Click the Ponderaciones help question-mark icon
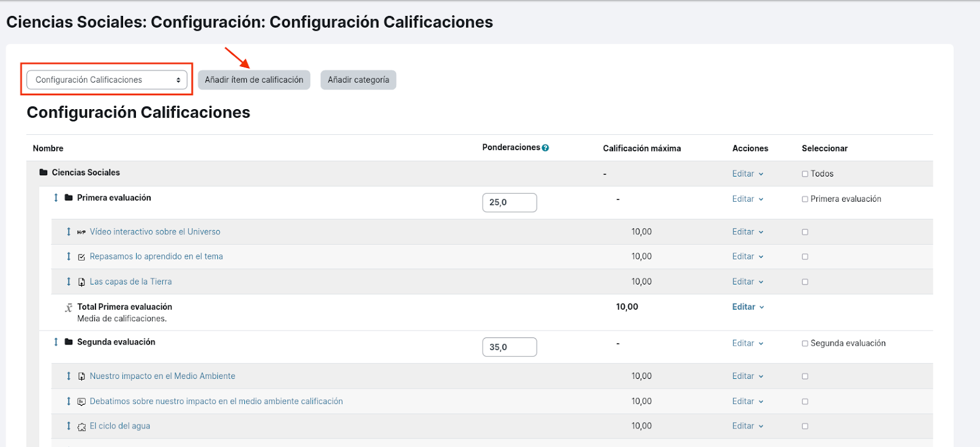Screen dimensions: 980x447 pyautogui.click(x=545, y=148)
